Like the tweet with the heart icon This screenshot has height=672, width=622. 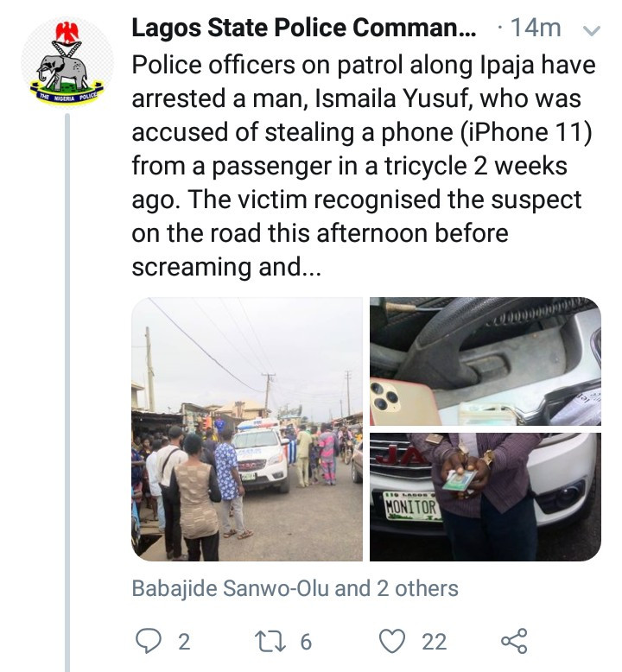[x=394, y=641]
